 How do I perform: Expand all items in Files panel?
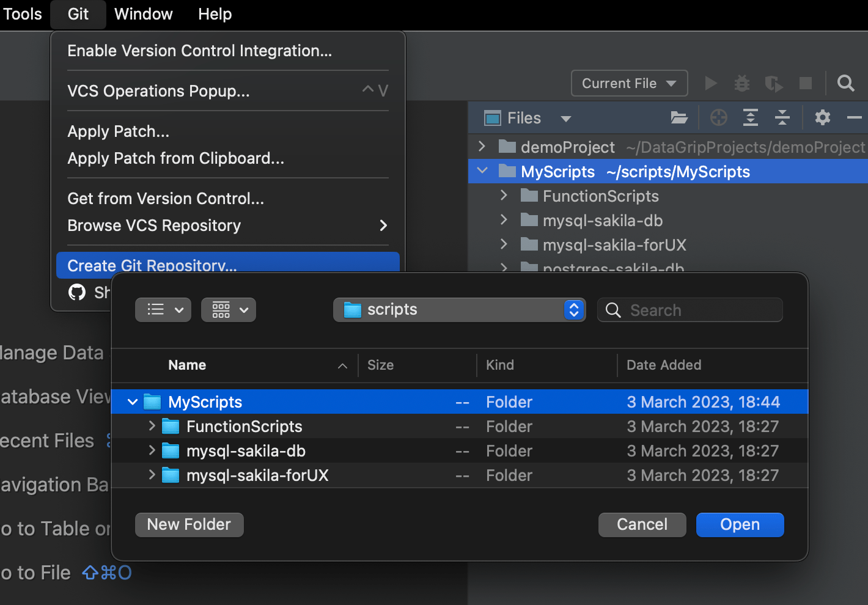pyautogui.click(x=751, y=118)
